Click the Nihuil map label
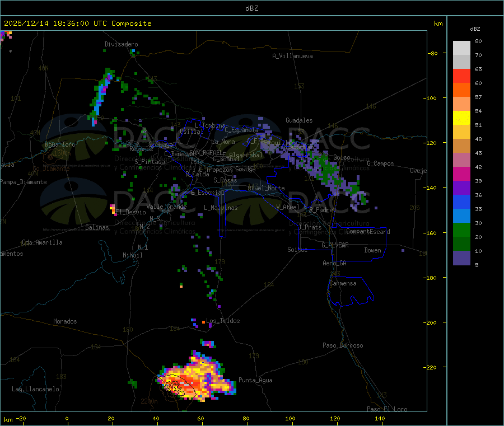 point(133,255)
